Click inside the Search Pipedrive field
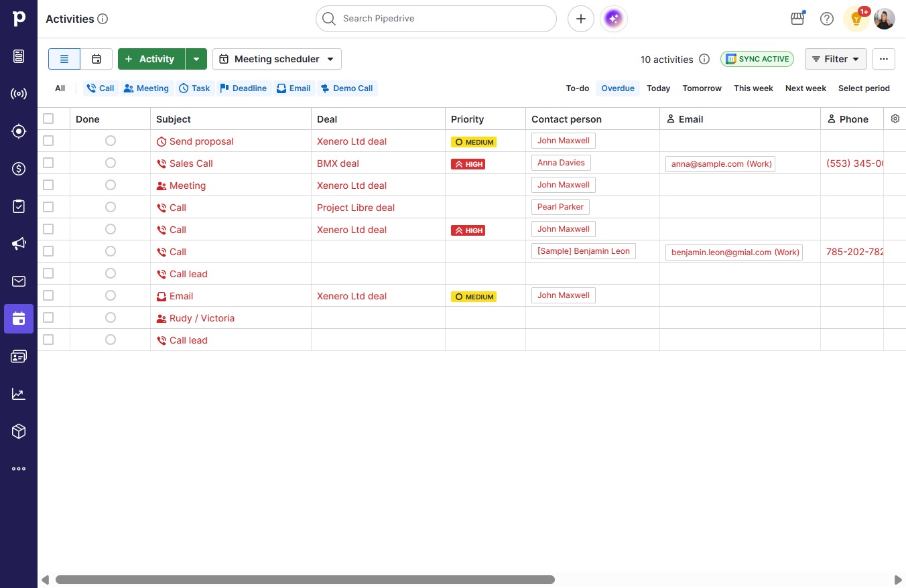The width and height of the screenshot is (906, 588). click(436, 19)
